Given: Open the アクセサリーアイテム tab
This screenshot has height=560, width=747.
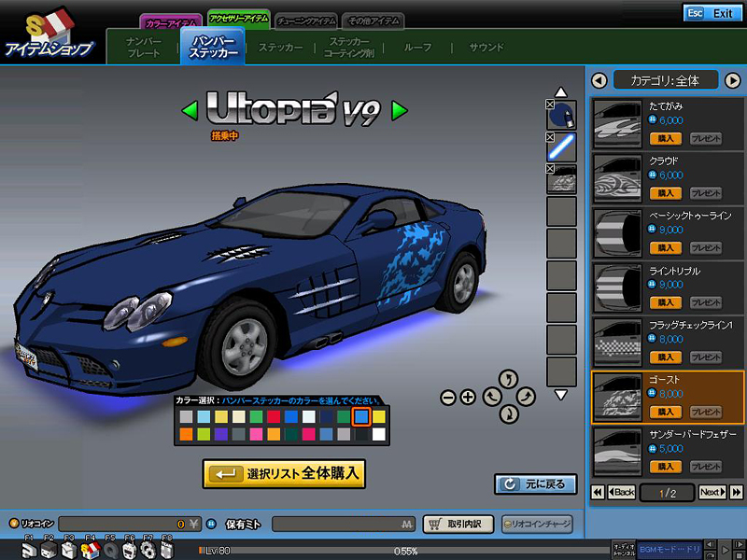Looking at the screenshot, I should 239,19.
